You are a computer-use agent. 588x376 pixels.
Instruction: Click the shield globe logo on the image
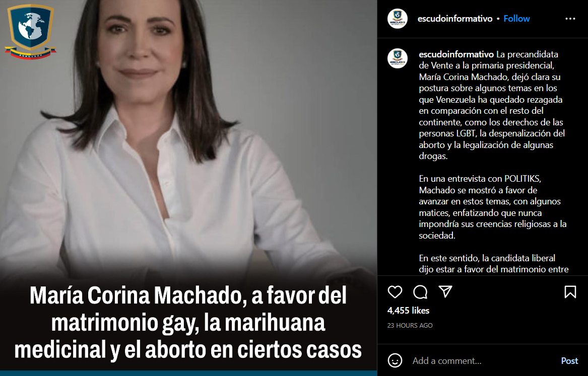(x=30, y=31)
